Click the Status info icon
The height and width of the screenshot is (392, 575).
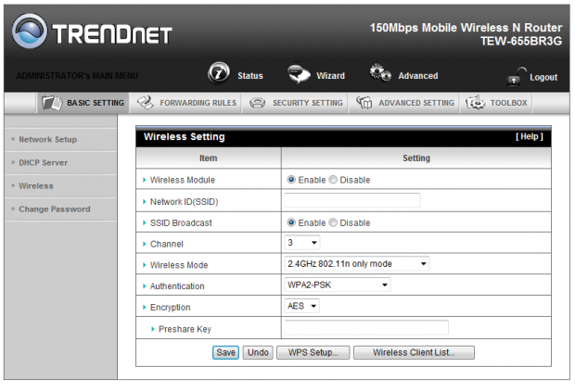[219, 73]
